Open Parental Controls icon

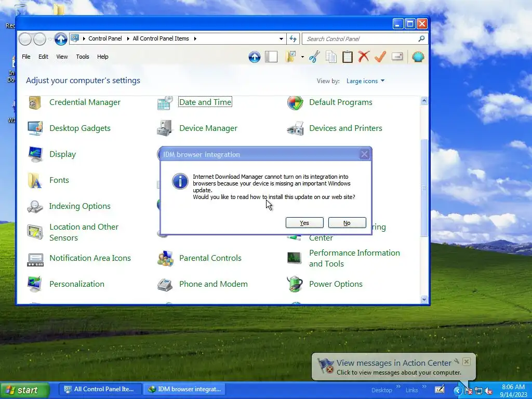pyautogui.click(x=165, y=258)
